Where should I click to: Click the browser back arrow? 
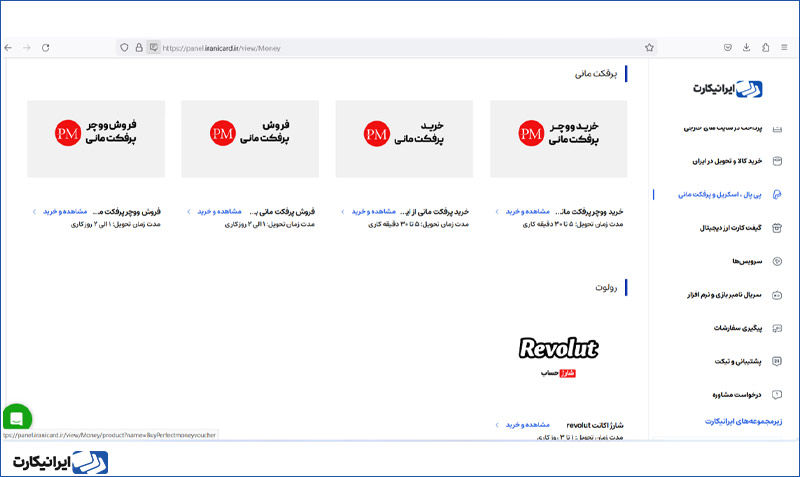pyautogui.click(x=8, y=48)
